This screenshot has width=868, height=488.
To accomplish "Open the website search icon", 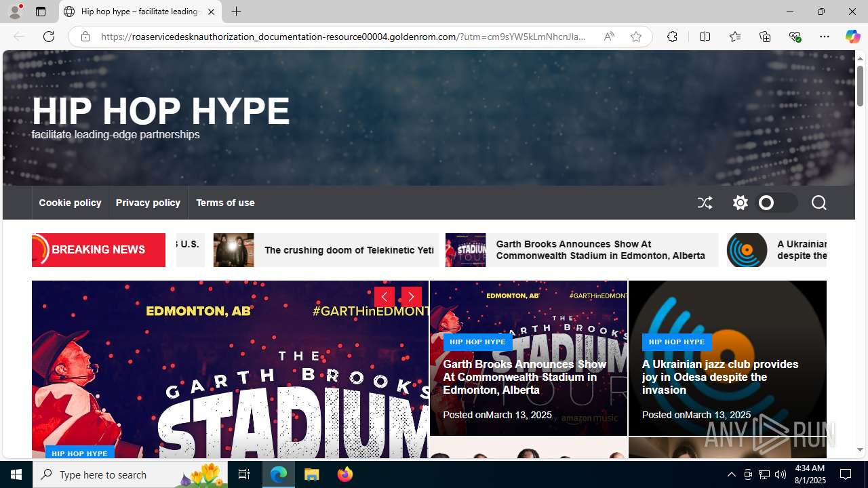I will tap(818, 203).
